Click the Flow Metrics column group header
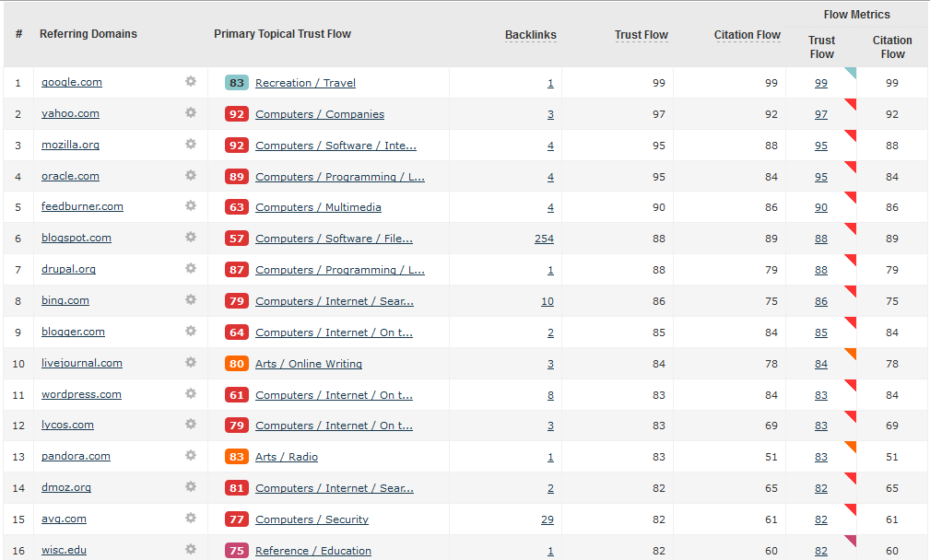Viewport: 930px width, 560px height. tap(856, 15)
